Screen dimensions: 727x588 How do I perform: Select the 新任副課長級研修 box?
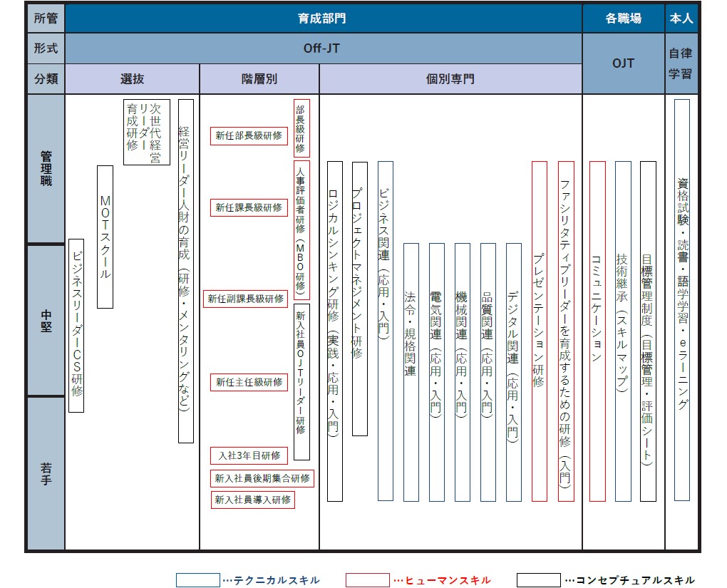click(x=246, y=299)
